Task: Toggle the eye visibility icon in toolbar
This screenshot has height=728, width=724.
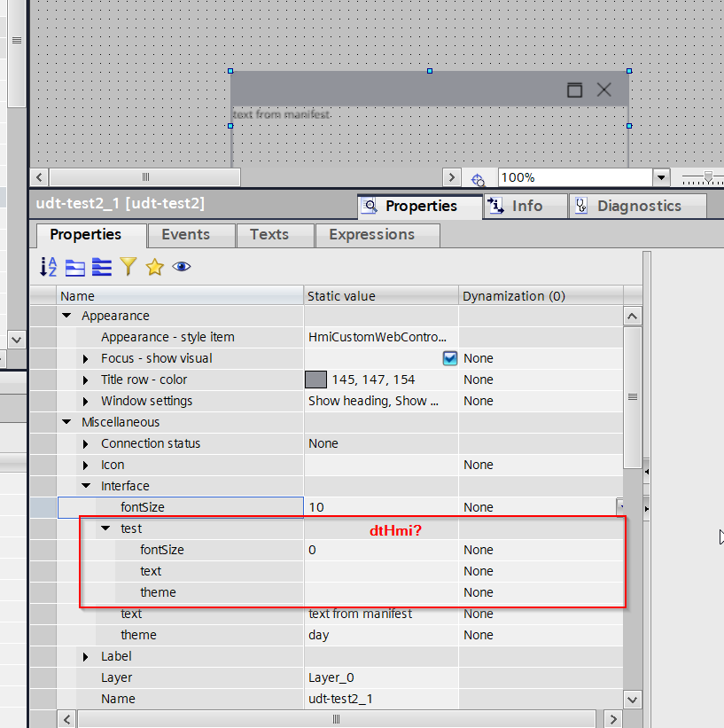Action: pyautogui.click(x=182, y=267)
